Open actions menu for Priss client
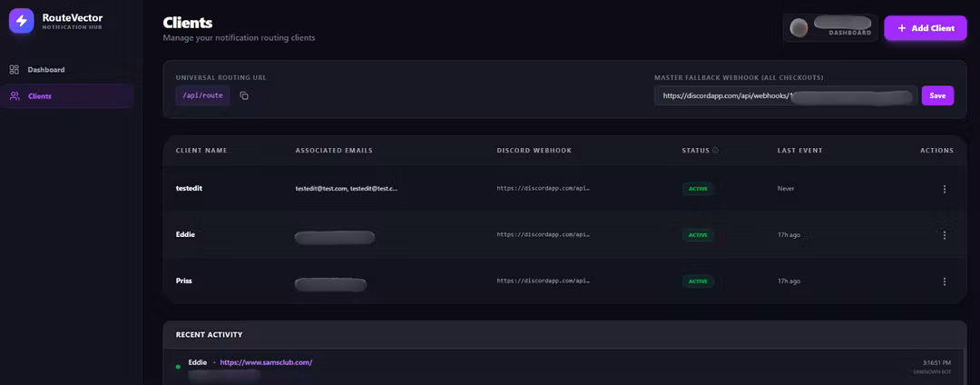This screenshot has width=980, height=385. 944,281
